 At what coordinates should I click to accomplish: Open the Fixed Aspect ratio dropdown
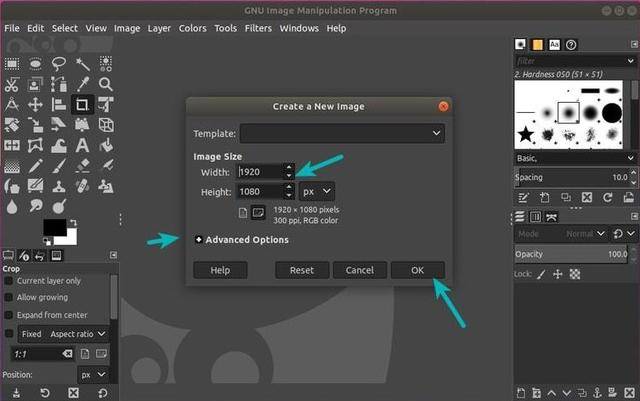coord(64,334)
